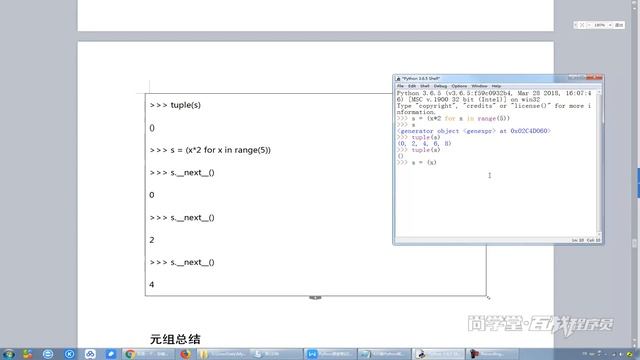The width and height of the screenshot is (640, 360).
Task: Click the zoom in plus button
Action: pos(610,25)
